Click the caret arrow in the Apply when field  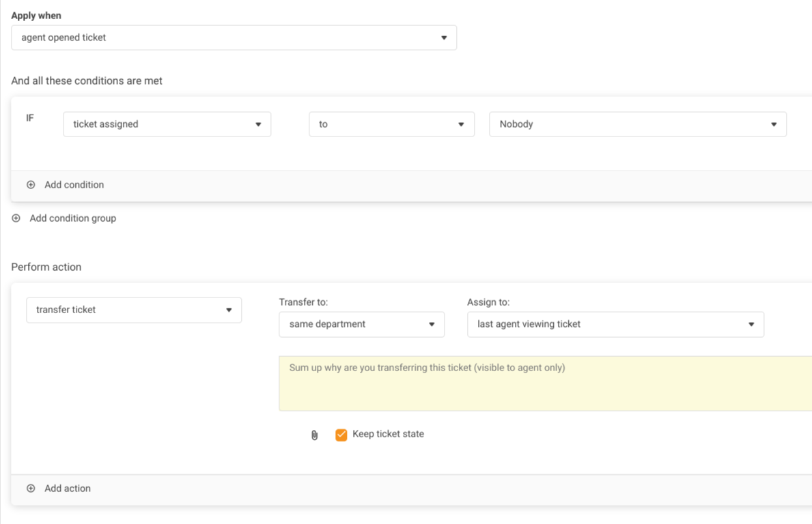tap(444, 38)
